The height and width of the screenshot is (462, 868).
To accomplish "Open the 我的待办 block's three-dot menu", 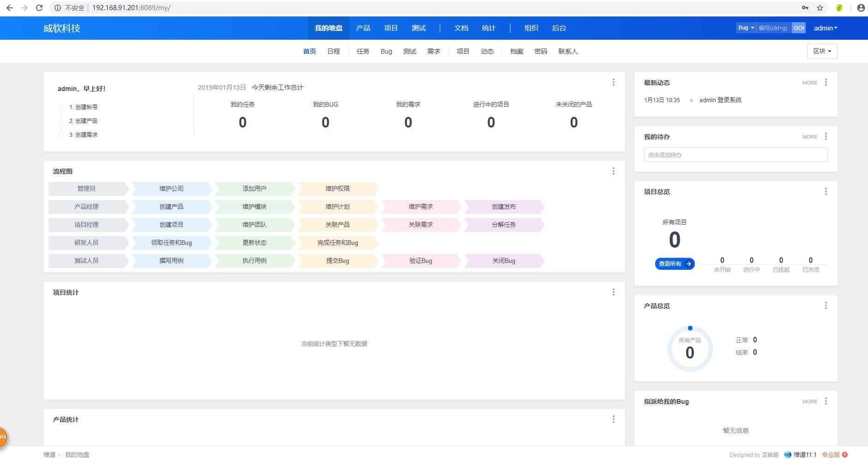I will (826, 136).
